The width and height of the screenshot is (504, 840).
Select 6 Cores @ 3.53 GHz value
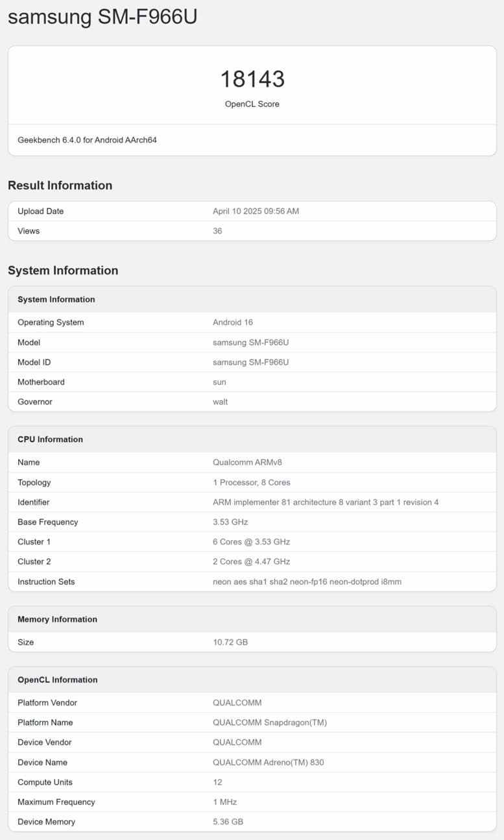pyautogui.click(x=251, y=542)
